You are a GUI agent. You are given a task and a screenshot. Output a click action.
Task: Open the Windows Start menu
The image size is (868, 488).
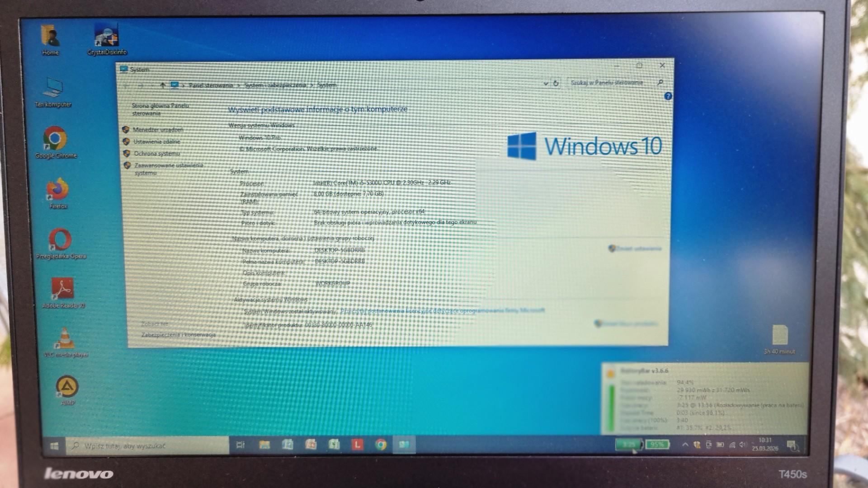(x=54, y=446)
